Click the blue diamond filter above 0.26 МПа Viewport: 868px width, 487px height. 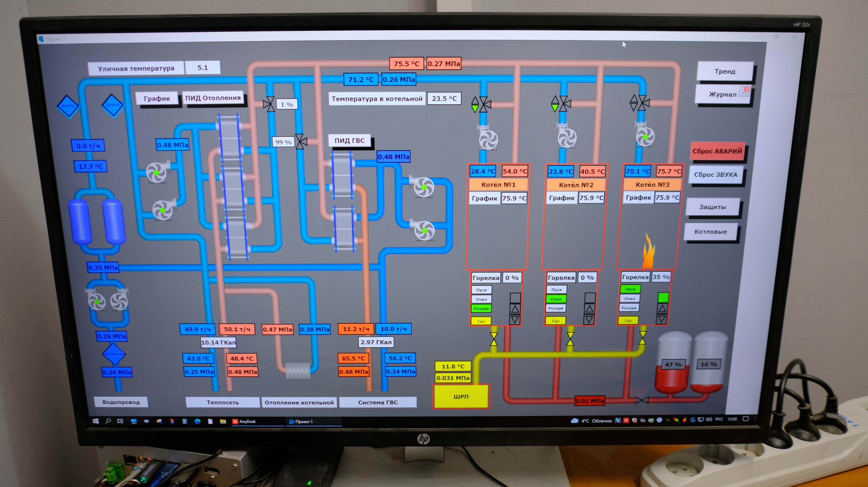[x=114, y=354]
